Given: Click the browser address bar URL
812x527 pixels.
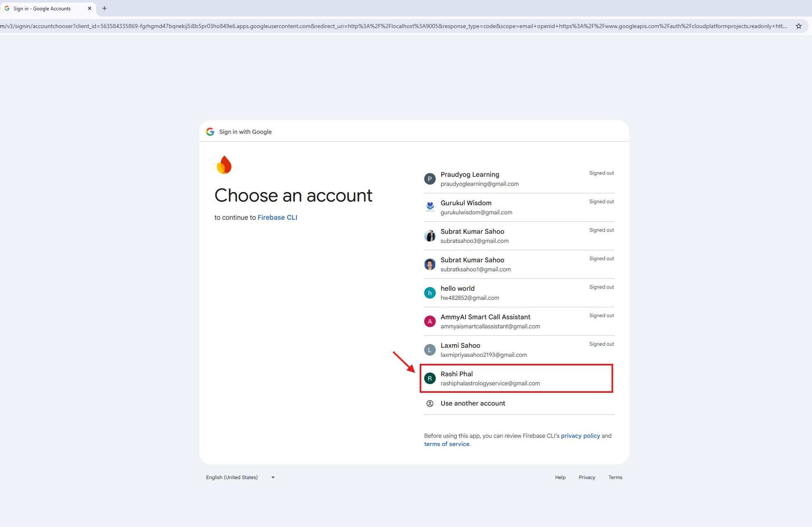Looking at the screenshot, I should (x=392, y=26).
